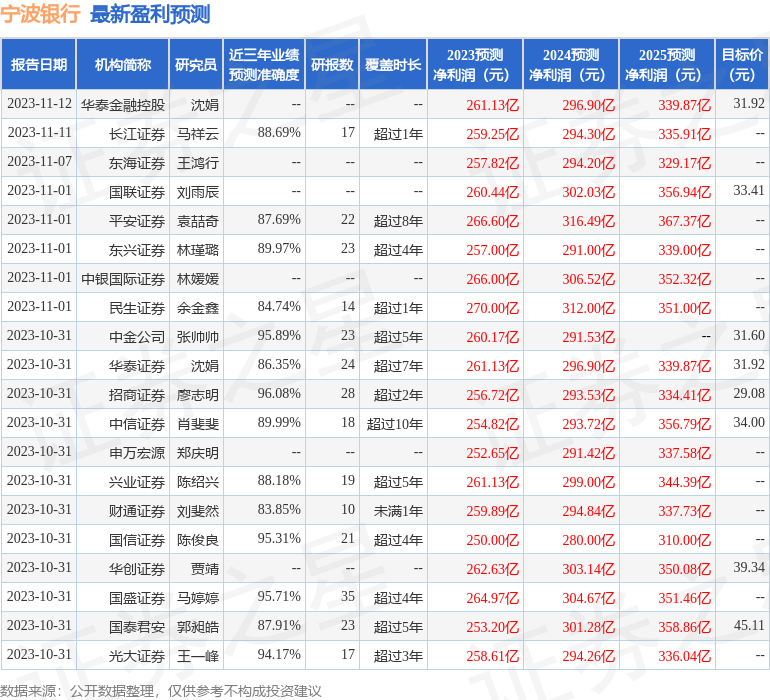This screenshot has width=770, height=700.
Task: Click the 中银国际证券 institution cell
Action: [123, 279]
